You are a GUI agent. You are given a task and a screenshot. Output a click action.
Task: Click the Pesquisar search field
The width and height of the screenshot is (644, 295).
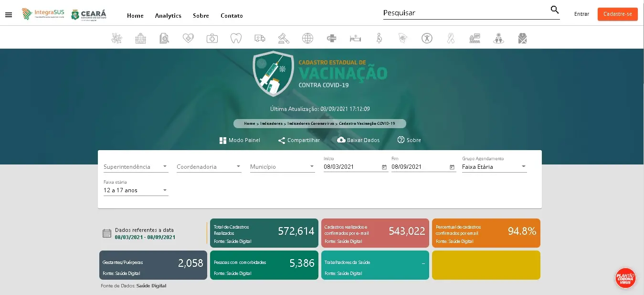[465, 13]
